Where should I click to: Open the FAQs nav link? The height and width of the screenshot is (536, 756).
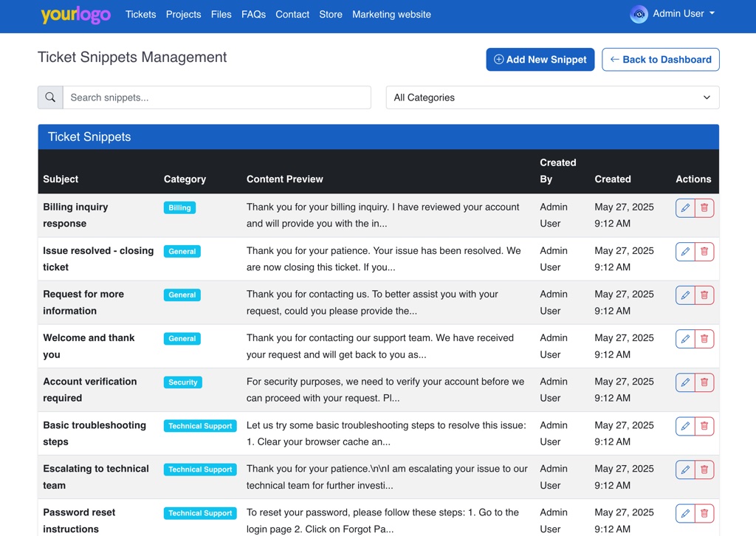[253, 15]
